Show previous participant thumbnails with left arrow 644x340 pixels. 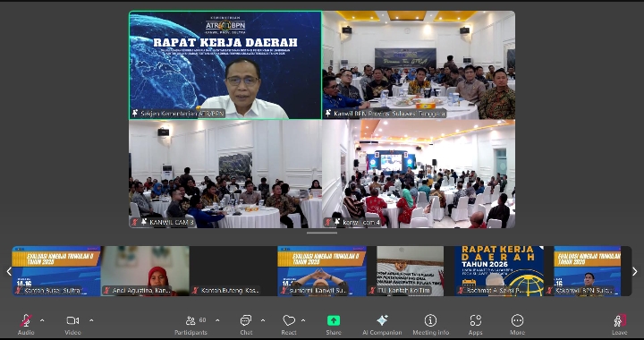[9, 271]
